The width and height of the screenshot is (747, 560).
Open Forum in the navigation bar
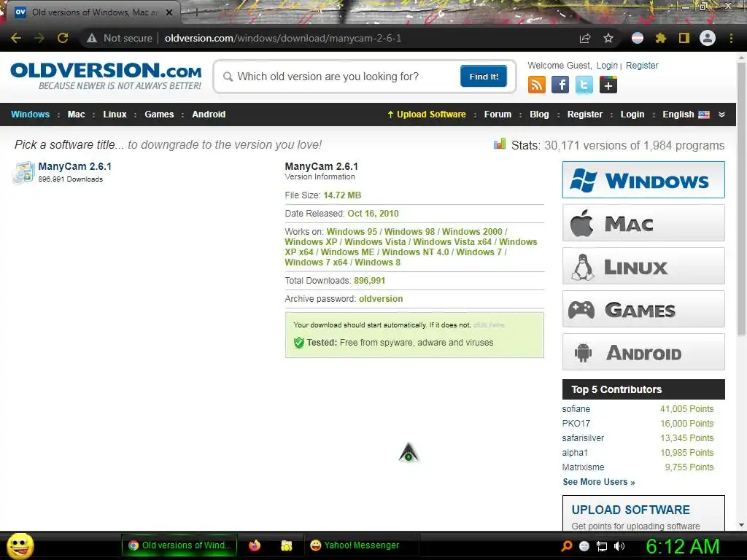498,114
